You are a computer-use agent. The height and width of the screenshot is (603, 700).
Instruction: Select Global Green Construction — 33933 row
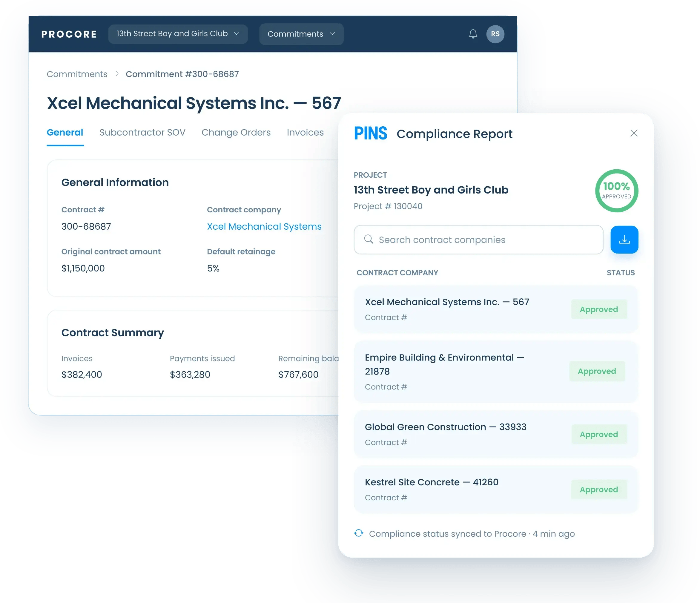click(496, 435)
